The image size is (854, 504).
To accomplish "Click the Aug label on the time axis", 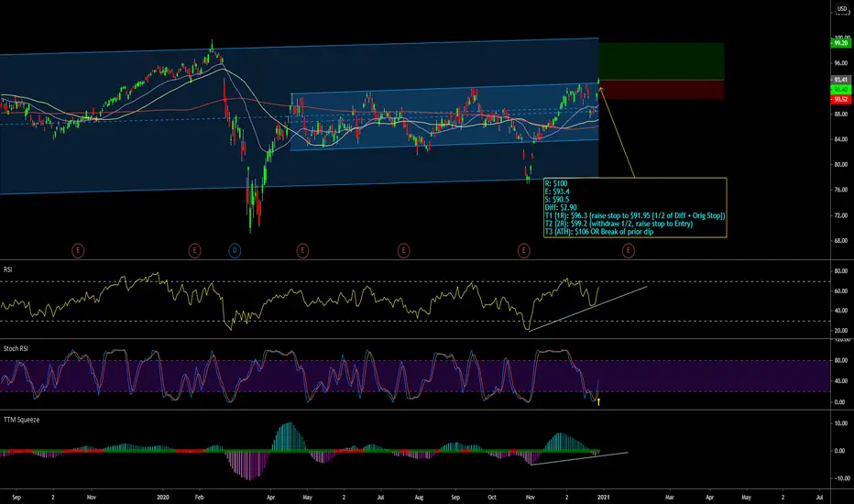I will (x=419, y=498).
